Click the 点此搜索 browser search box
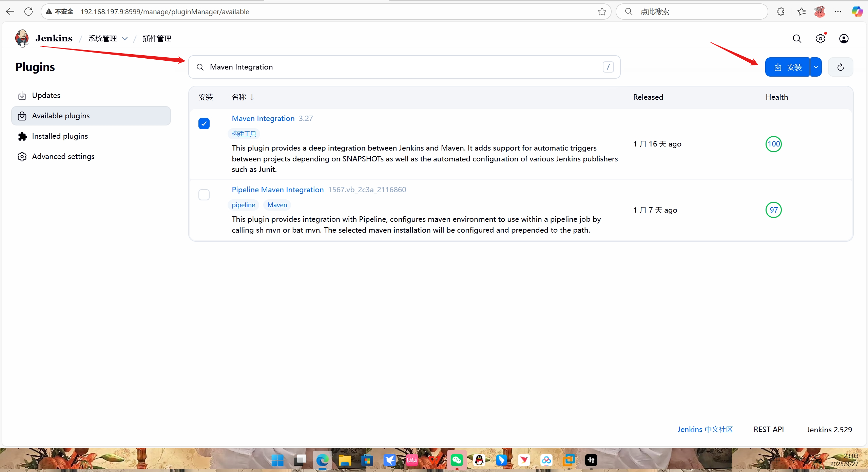Screen dimensions: 868x472 pyautogui.click(x=692, y=12)
